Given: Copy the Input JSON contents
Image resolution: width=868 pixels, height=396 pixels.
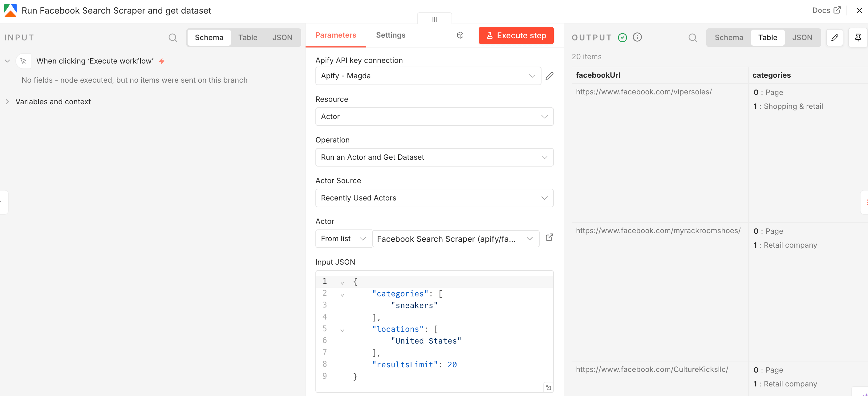Looking at the screenshot, I should (549, 387).
